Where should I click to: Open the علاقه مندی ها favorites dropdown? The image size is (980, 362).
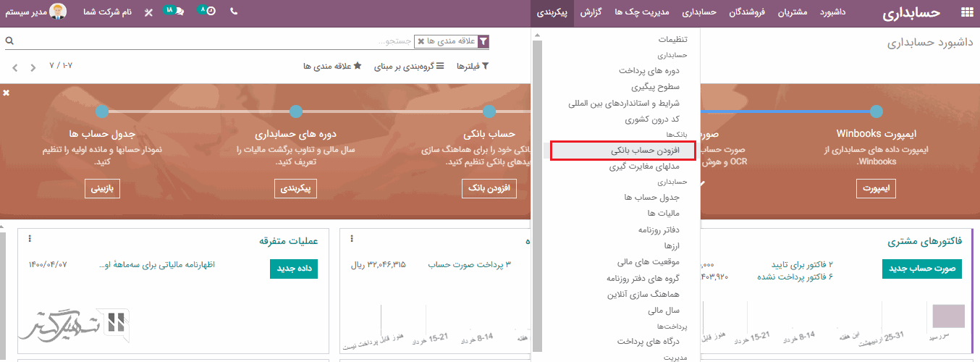pyautogui.click(x=331, y=67)
